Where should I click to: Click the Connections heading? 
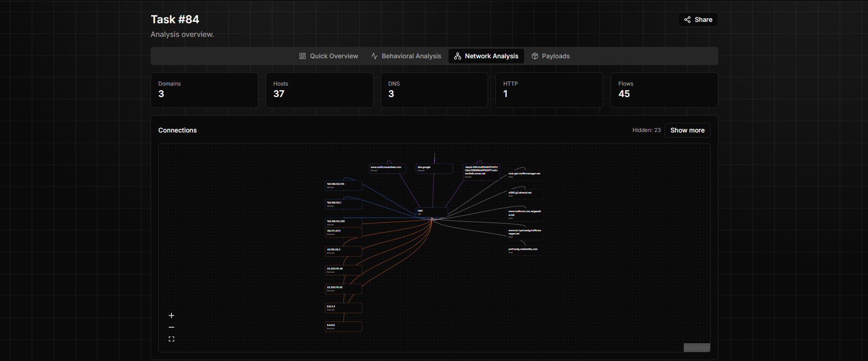(177, 130)
